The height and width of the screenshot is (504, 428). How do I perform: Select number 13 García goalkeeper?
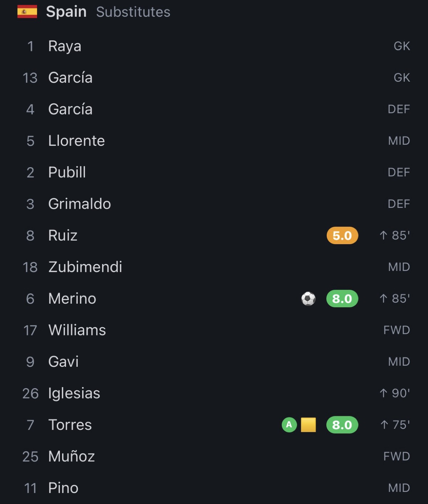click(x=214, y=78)
